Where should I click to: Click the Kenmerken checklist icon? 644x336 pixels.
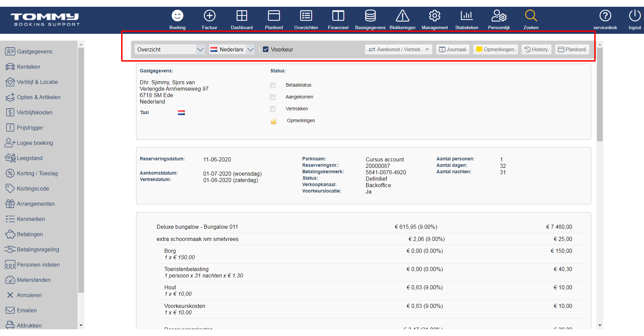coord(10,219)
